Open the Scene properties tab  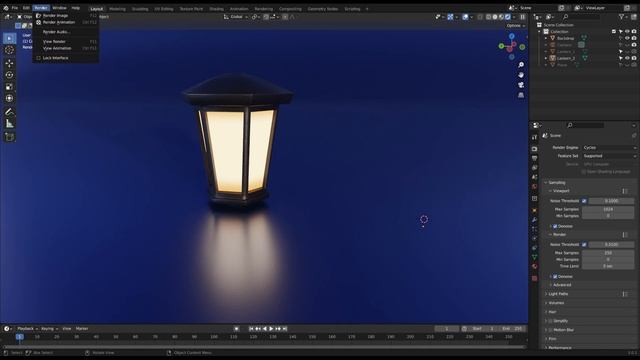pos(535,177)
